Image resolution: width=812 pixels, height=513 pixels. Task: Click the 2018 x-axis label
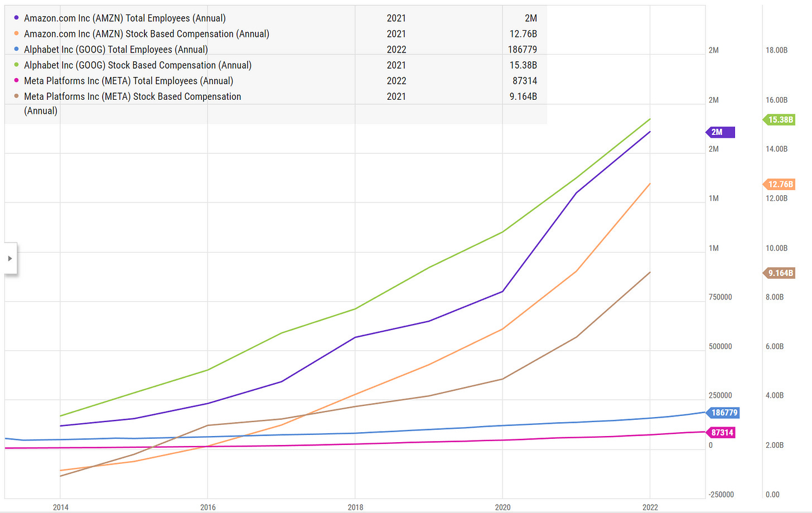pyautogui.click(x=355, y=507)
